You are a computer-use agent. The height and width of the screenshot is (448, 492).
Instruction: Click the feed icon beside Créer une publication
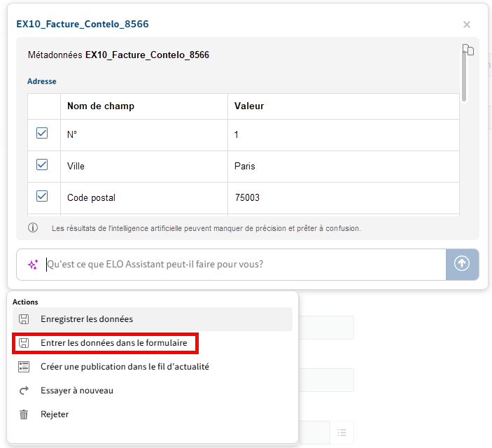click(x=24, y=367)
